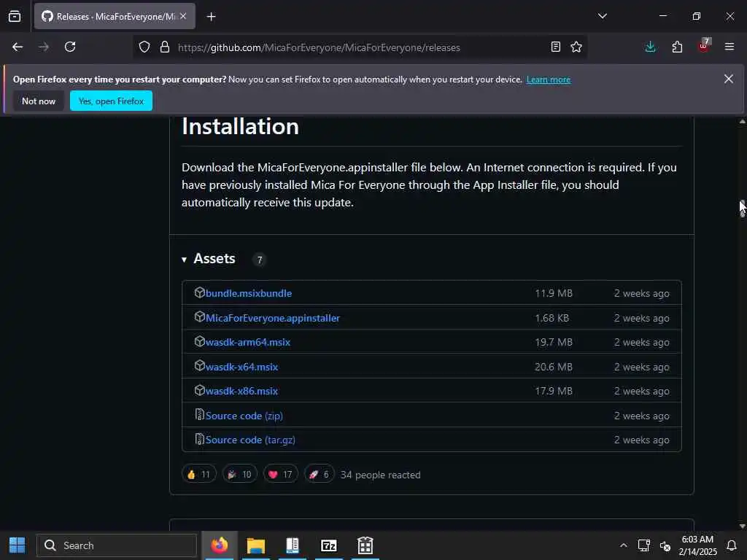747x560 pixels.
Task: Open the Windows Start menu
Action: (x=18, y=545)
